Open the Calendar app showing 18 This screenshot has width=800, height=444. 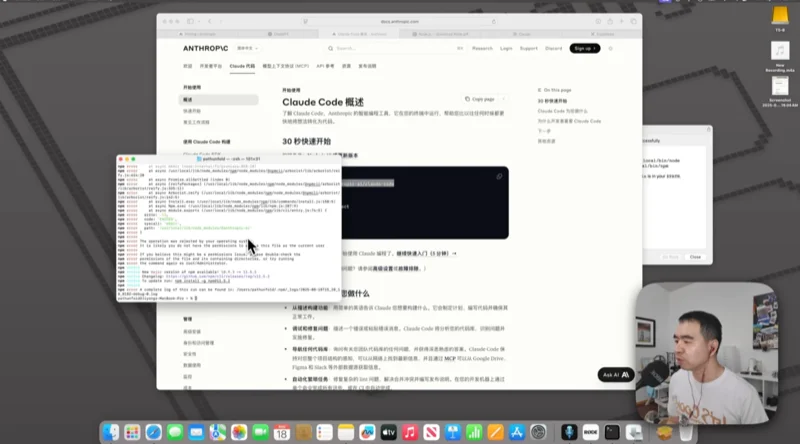[x=282, y=433]
